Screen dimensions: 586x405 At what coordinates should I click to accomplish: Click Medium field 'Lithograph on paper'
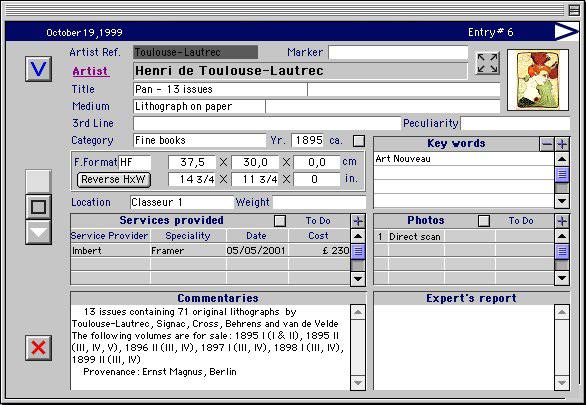click(199, 106)
